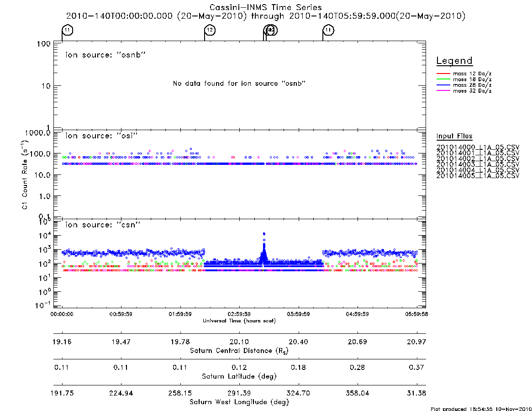Image resolution: width=532 pixels, height=411 pixels.
Task: Click the 'C1 Count Rate (s-1)' axis label
Action: point(25,174)
